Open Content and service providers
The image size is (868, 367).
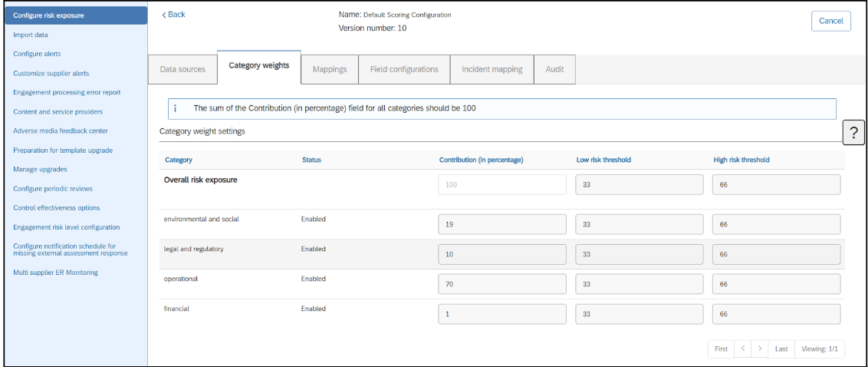point(58,111)
